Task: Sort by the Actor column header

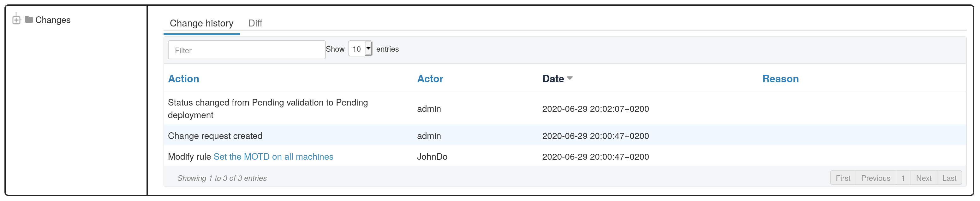Action: coord(430,79)
